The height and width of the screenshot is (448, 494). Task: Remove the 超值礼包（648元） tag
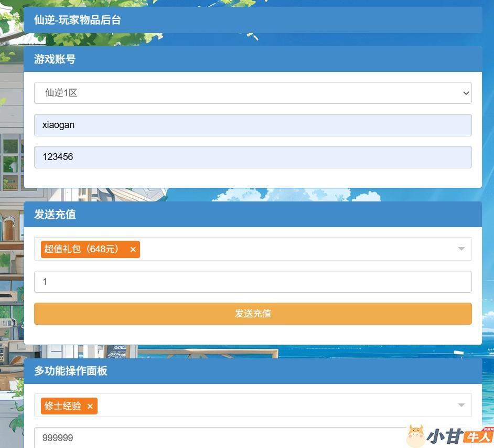(133, 249)
